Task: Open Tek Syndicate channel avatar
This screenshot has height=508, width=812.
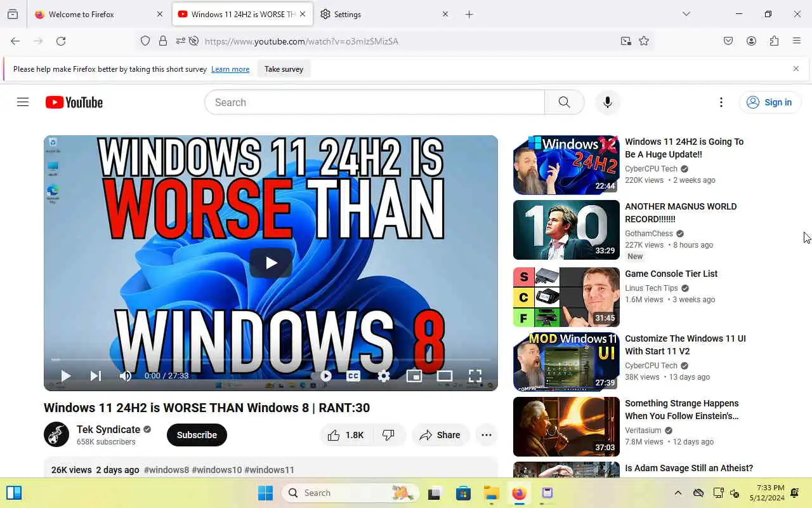Action: coord(56,434)
